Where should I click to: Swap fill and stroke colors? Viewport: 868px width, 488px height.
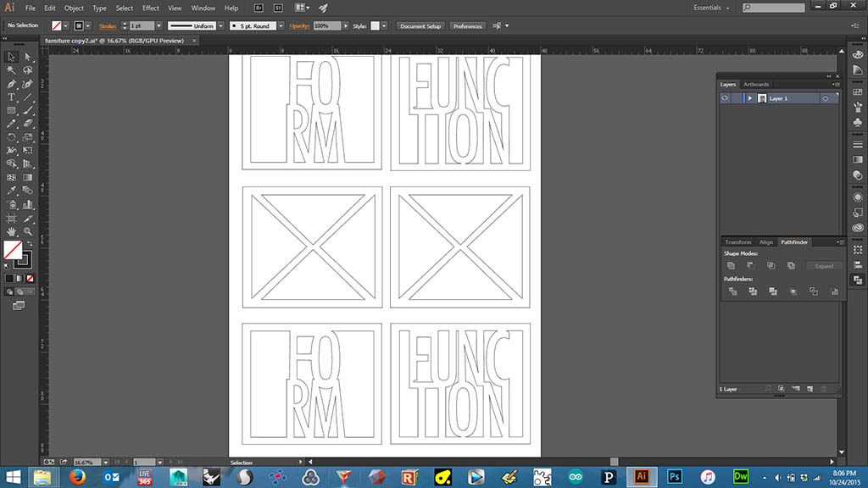[x=30, y=244]
